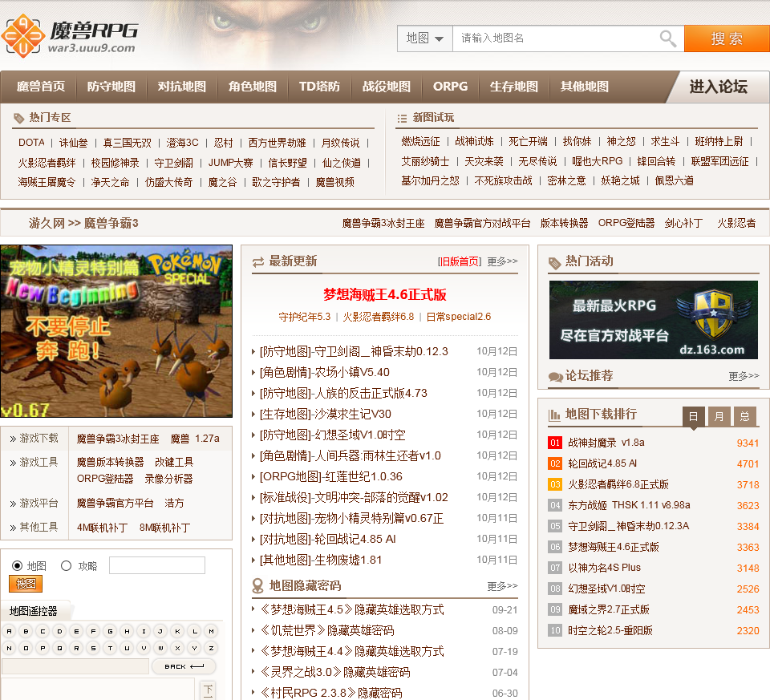770x700 pixels.
Task: Click the map remote text input field
Action: point(75,666)
